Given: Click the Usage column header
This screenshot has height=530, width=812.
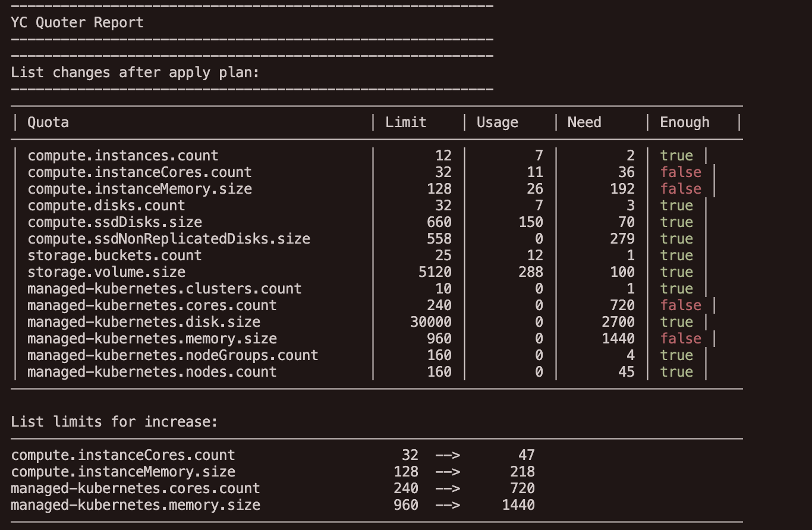Looking at the screenshot, I should click(497, 122).
